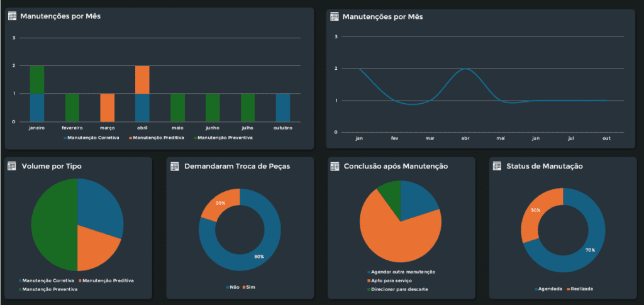
Task: Click the junho axis label
Action: click(x=213, y=128)
